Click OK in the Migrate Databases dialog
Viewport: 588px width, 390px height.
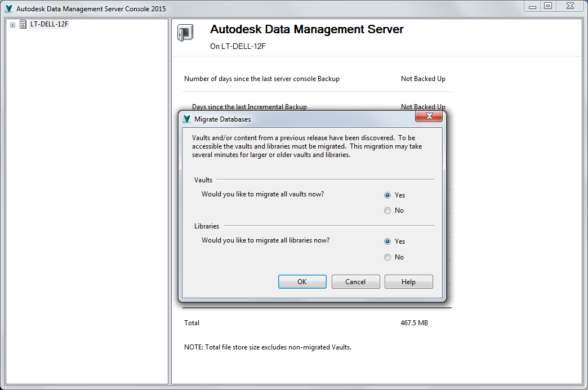(x=302, y=282)
